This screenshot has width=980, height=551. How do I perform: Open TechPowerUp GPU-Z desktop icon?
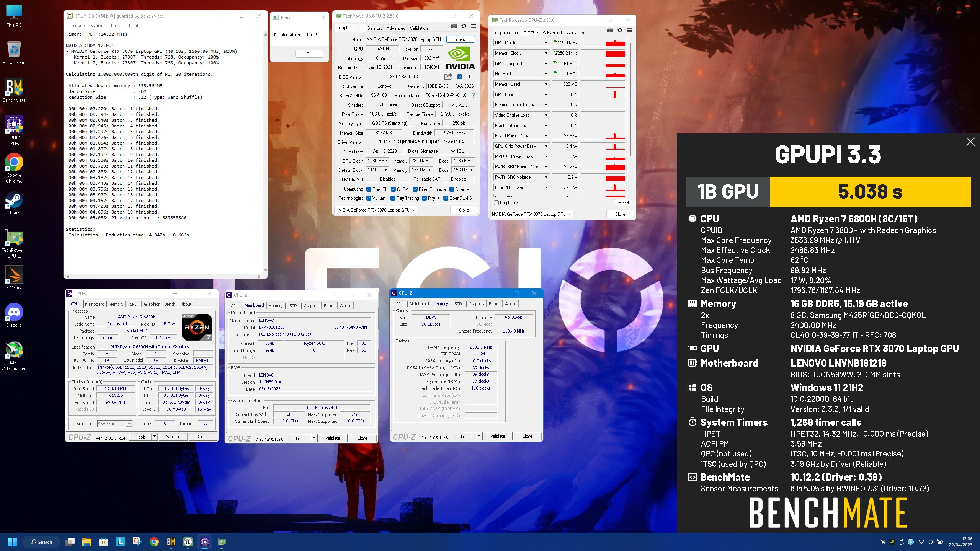[x=14, y=243]
